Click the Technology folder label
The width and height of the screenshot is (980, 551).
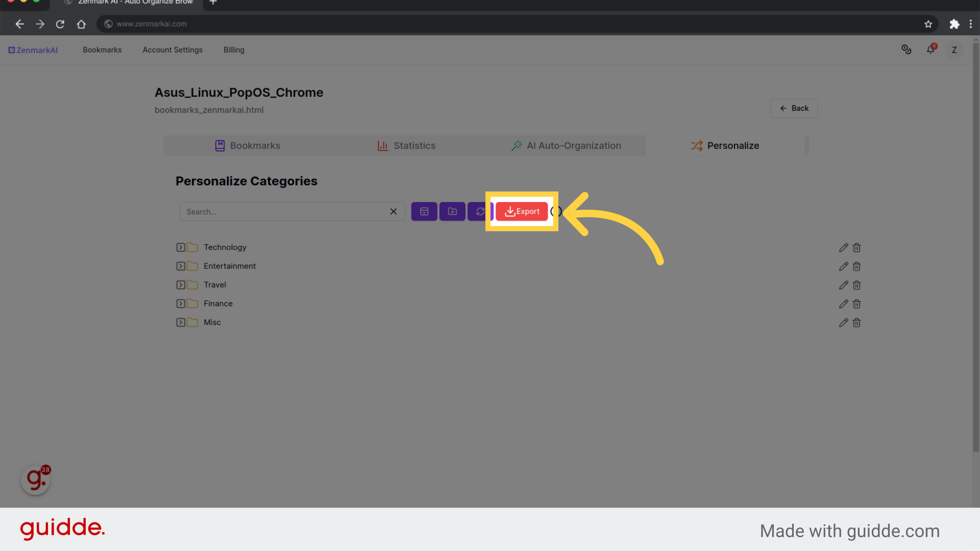pos(225,247)
